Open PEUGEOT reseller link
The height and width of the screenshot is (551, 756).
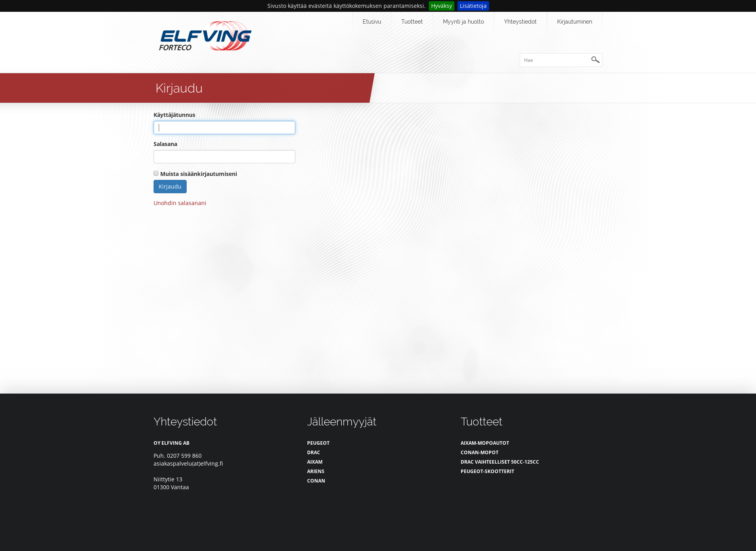(318, 443)
